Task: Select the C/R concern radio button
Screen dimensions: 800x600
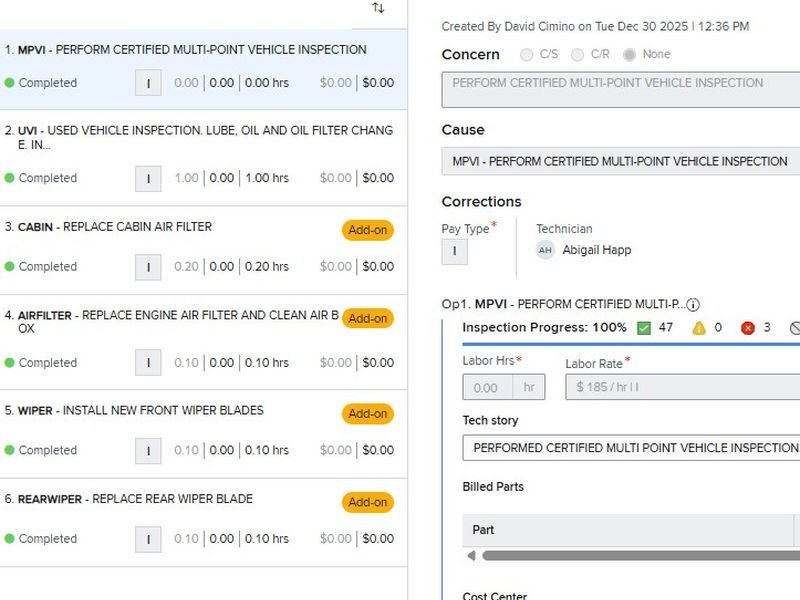Action: 577,55
